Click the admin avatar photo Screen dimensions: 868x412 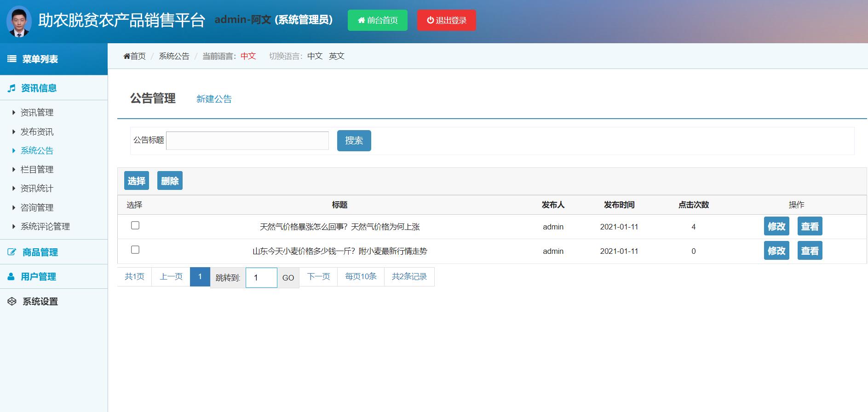[x=19, y=22]
